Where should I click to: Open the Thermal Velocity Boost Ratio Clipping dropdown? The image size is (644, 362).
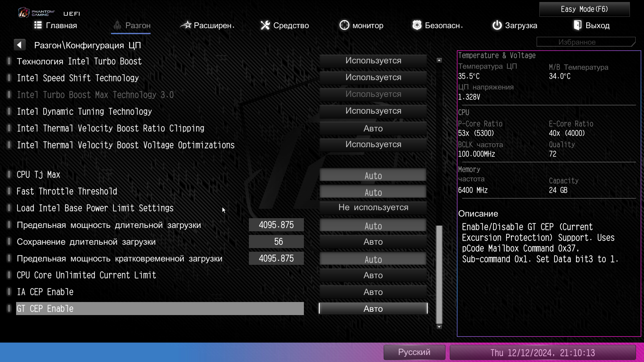tap(373, 128)
